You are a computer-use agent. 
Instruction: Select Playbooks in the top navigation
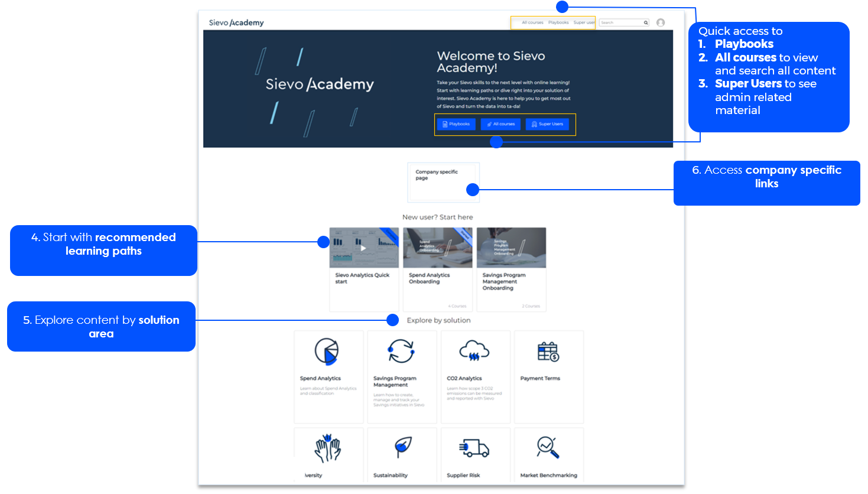[558, 22]
